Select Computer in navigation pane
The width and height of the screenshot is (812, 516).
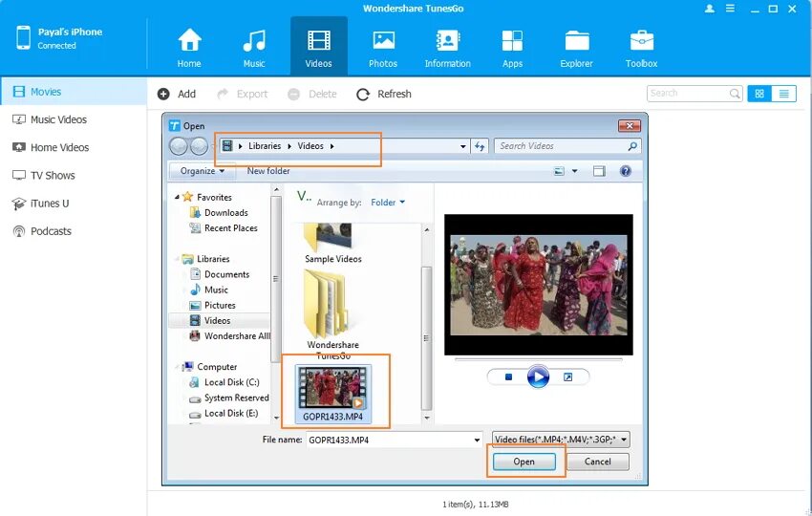coord(217,367)
